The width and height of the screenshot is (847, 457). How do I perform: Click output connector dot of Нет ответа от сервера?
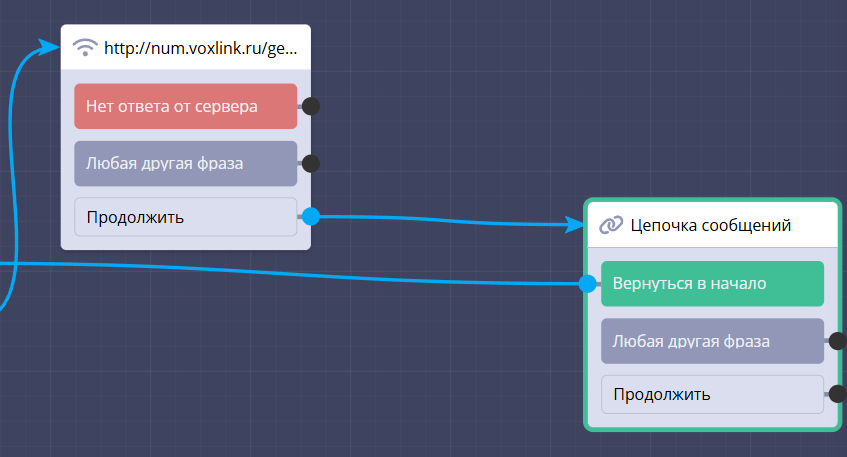pyautogui.click(x=311, y=106)
